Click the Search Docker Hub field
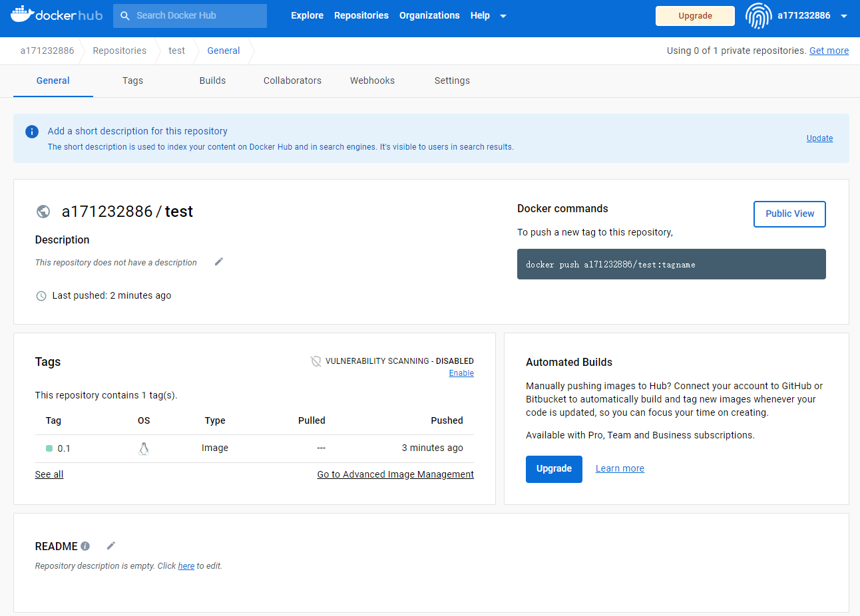The height and width of the screenshot is (616, 860). point(190,16)
